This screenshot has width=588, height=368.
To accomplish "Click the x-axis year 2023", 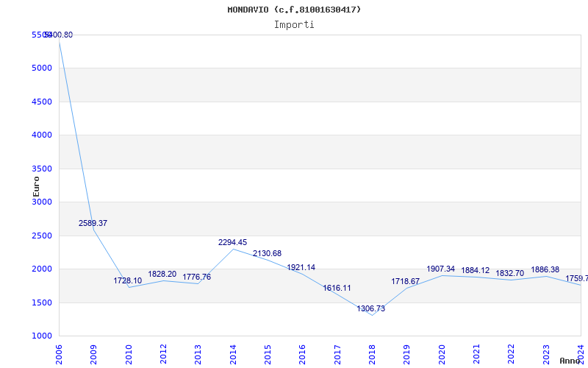I will 546,355.
